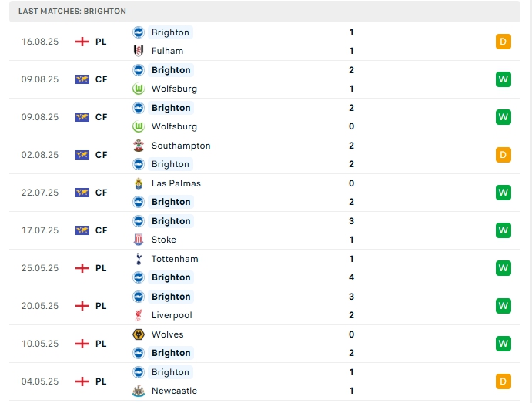The height and width of the screenshot is (403, 532).
Task: Click the Stoke club crest icon
Action: tap(139, 240)
